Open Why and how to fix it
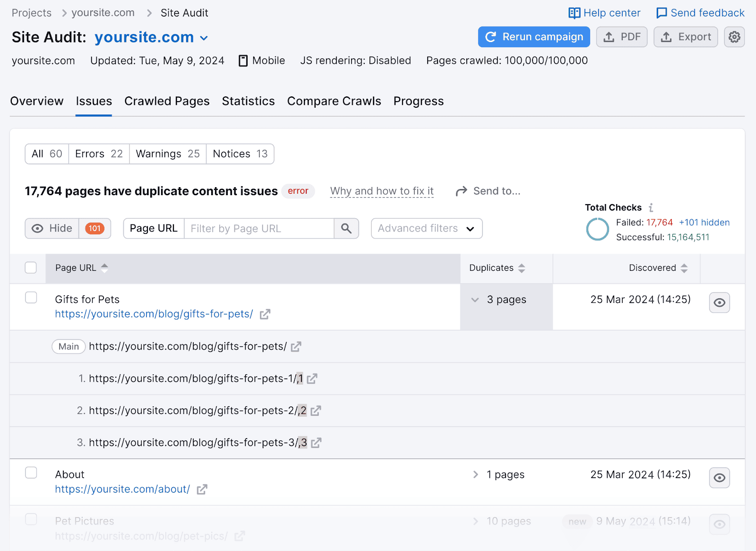This screenshot has height=551, width=756. point(381,191)
